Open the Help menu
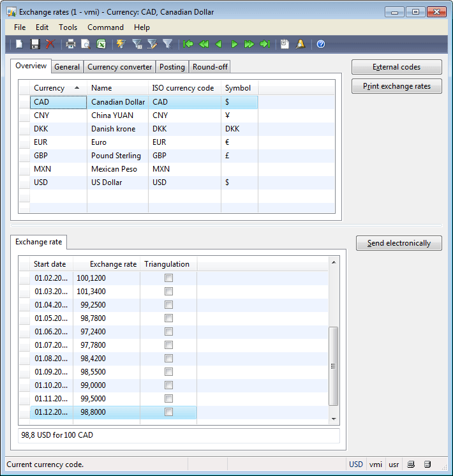453x476 pixels. click(142, 27)
